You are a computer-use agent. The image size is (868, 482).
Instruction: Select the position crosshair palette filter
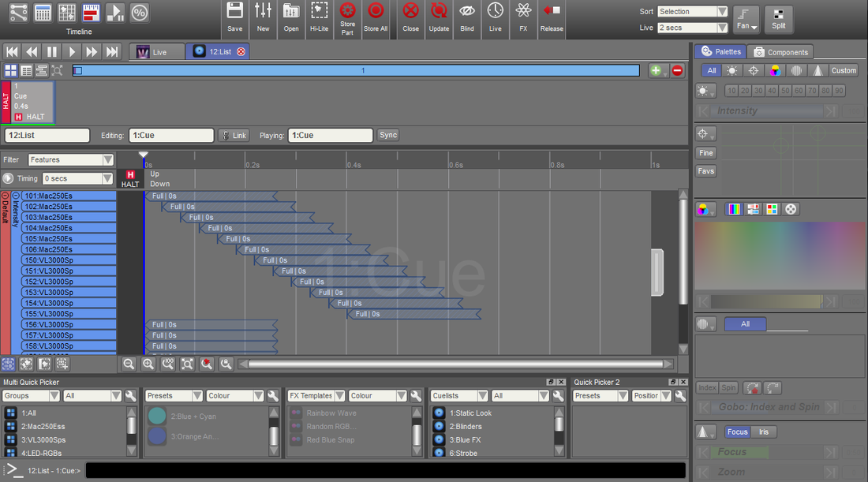click(754, 70)
